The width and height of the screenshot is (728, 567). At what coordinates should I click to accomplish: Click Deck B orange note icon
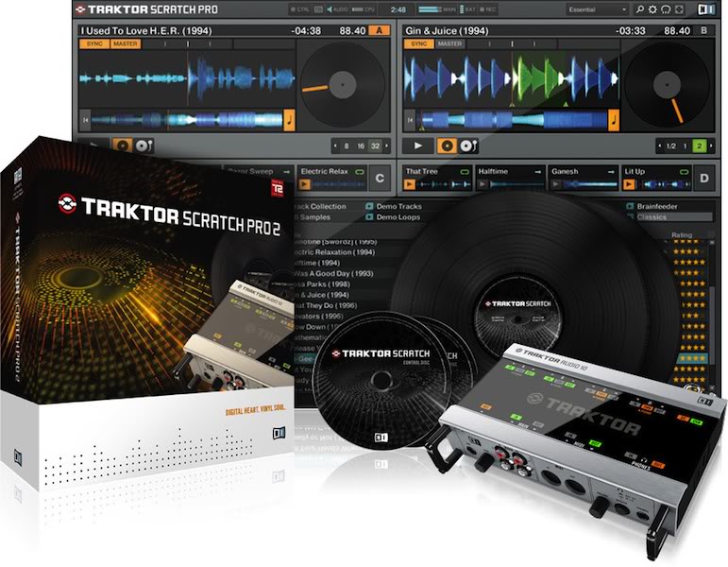coord(614,120)
